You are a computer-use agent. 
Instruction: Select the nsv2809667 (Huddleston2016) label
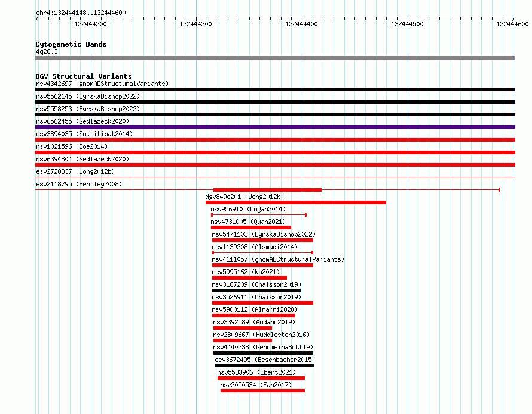click(x=261, y=335)
